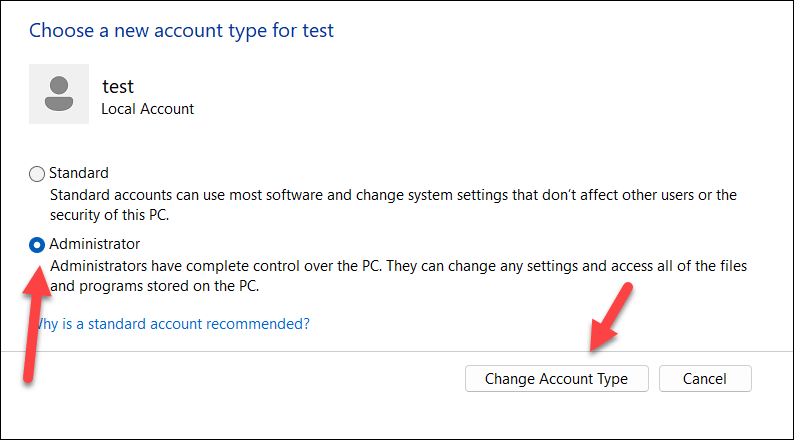Click the account name "test" beside the avatar
This screenshot has height=440, width=794.
pyautogui.click(x=118, y=86)
